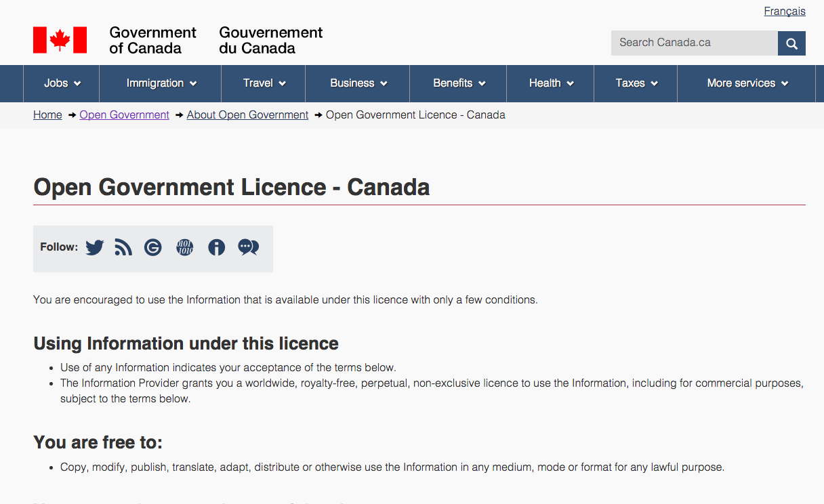The height and width of the screenshot is (504, 824).
Task: Click the 'Open Government Licence - Canada' page title
Action: [232, 187]
